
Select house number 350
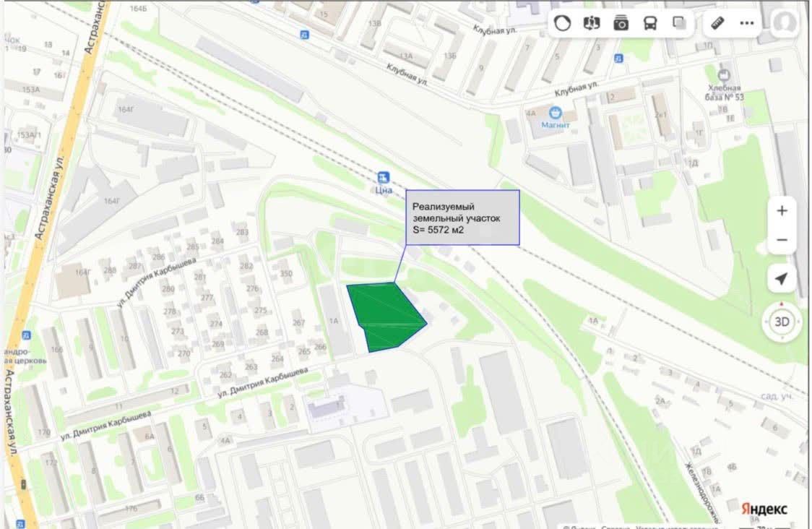point(286,273)
